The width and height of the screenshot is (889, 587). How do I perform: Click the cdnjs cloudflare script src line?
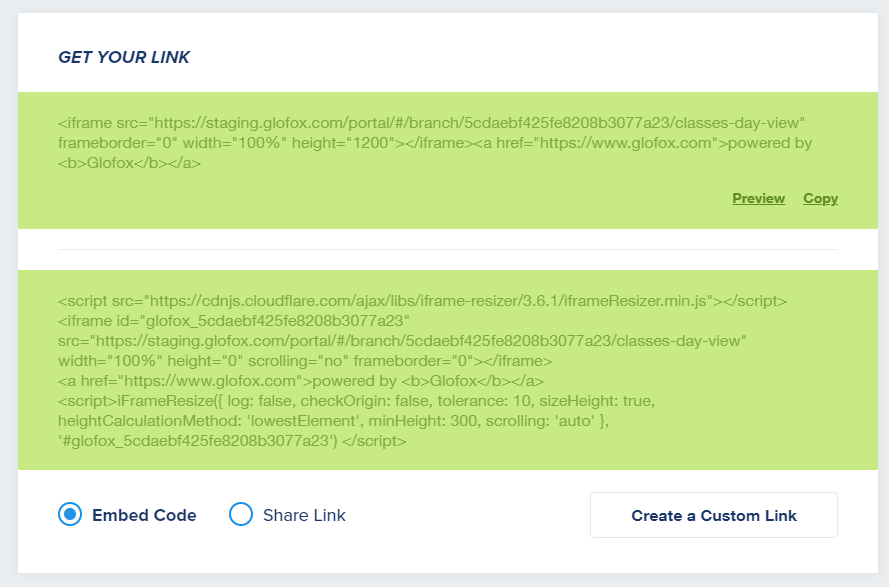tap(422, 301)
